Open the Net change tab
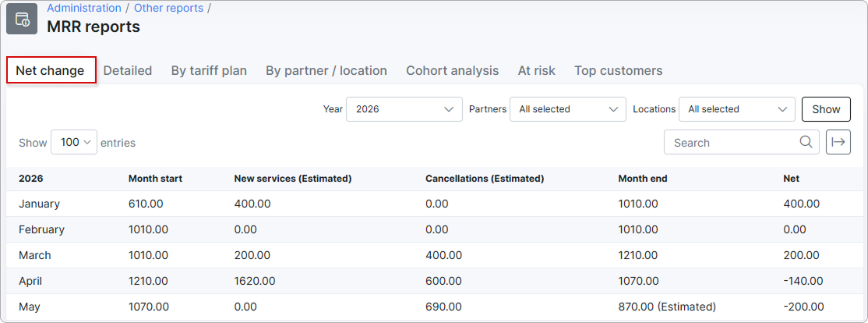Image resolution: width=868 pixels, height=323 pixels. (51, 70)
